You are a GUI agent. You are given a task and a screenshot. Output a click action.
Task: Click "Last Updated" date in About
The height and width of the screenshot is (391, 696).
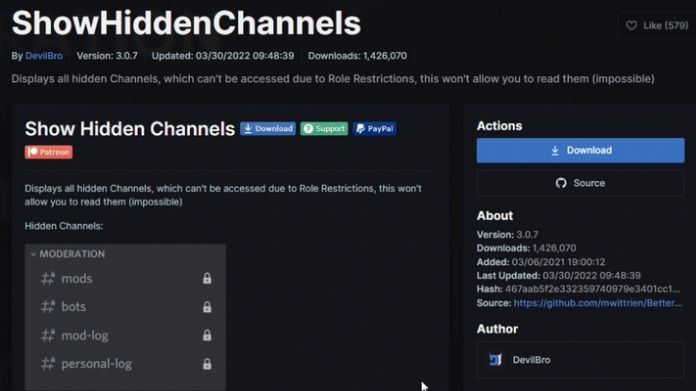click(x=591, y=276)
